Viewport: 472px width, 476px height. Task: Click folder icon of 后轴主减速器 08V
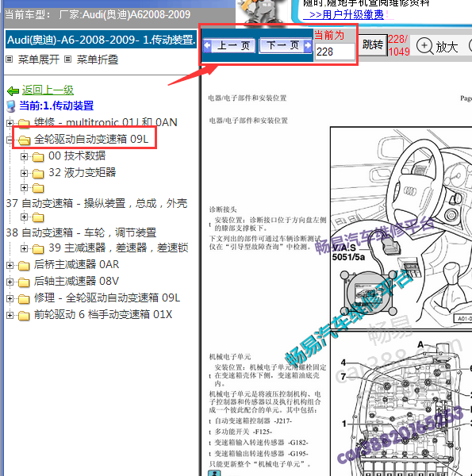pyautogui.click(x=24, y=282)
